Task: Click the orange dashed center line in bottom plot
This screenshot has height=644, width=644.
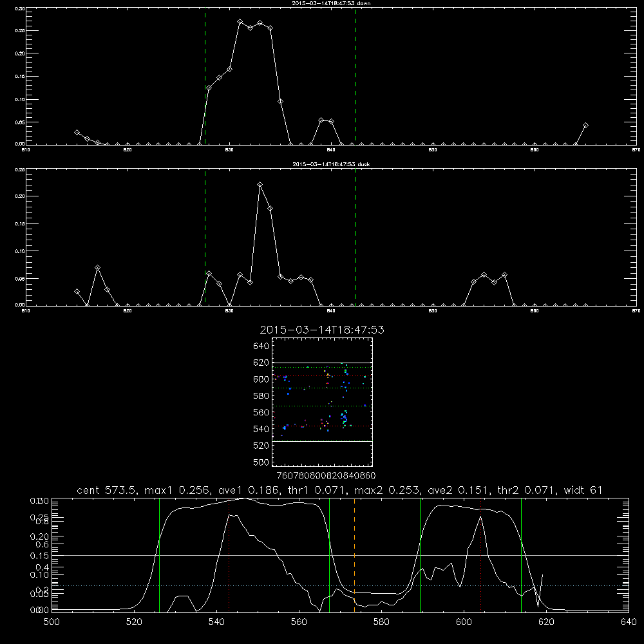Action: point(354,554)
